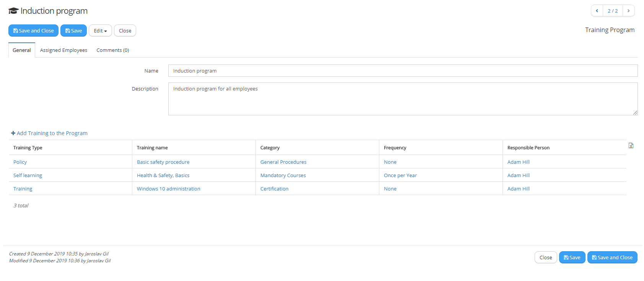Click the graduation cap icon by the title
Viewport: 644px width, 281px height.
13,11
